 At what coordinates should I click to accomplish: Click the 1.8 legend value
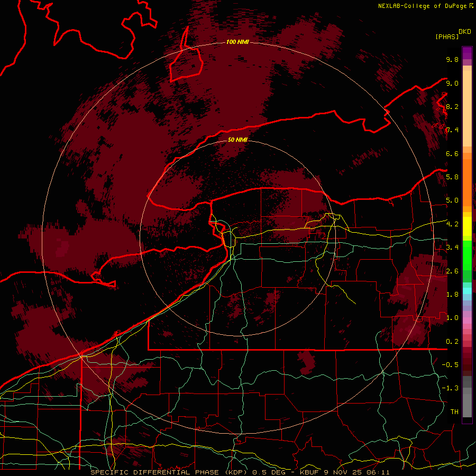point(452,295)
